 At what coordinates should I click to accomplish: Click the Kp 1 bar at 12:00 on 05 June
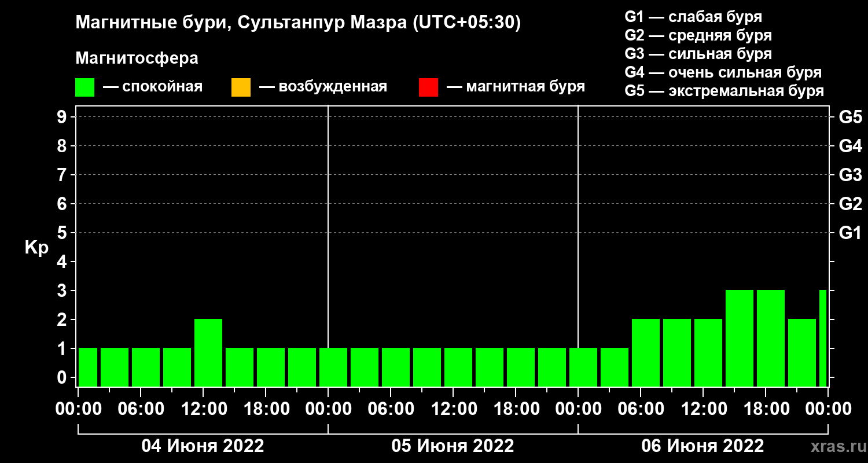pos(458,367)
